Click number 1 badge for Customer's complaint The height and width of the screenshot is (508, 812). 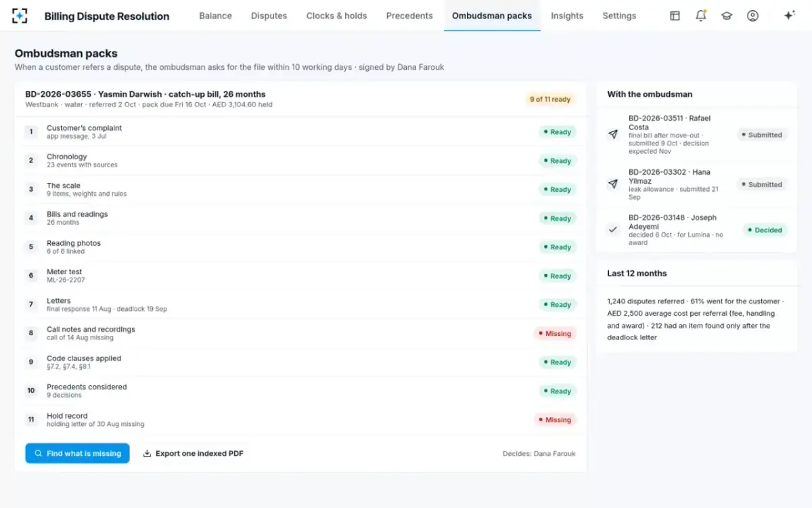coord(31,132)
